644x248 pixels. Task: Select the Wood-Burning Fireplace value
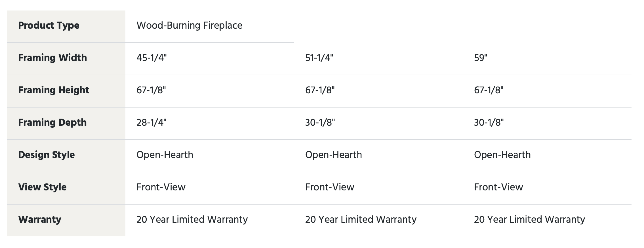pyautogui.click(x=189, y=26)
